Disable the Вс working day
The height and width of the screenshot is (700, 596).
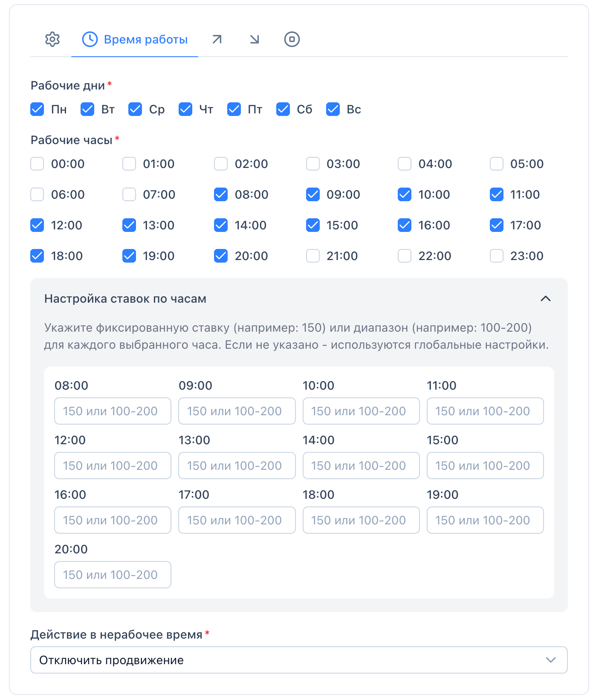coord(333,110)
